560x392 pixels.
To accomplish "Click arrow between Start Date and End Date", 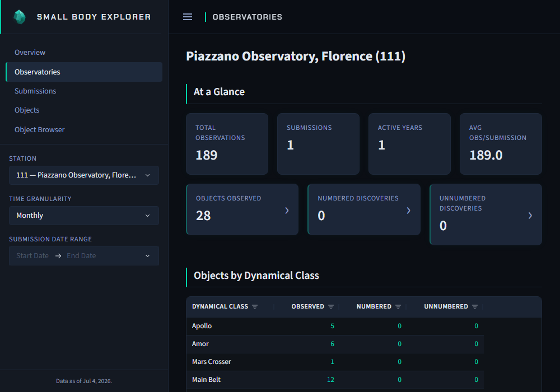I will (x=58, y=256).
